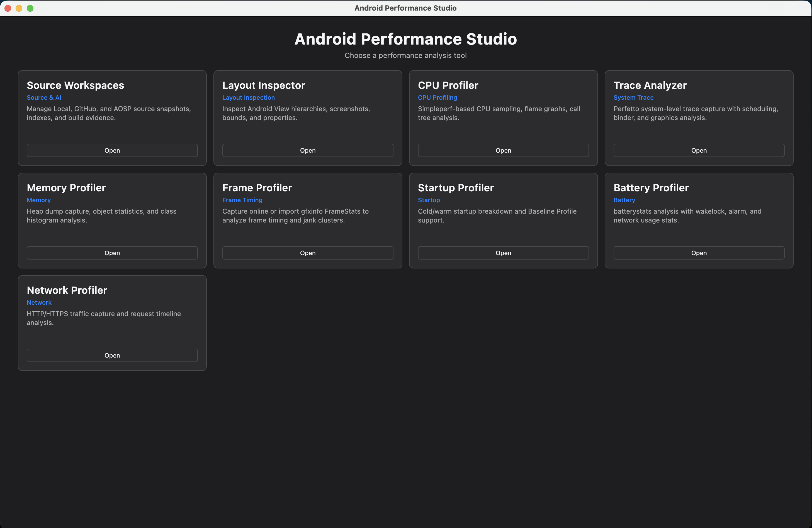Viewport: 812px width, 528px height.
Task: Click the Layout Inspector card title
Action: (x=264, y=85)
